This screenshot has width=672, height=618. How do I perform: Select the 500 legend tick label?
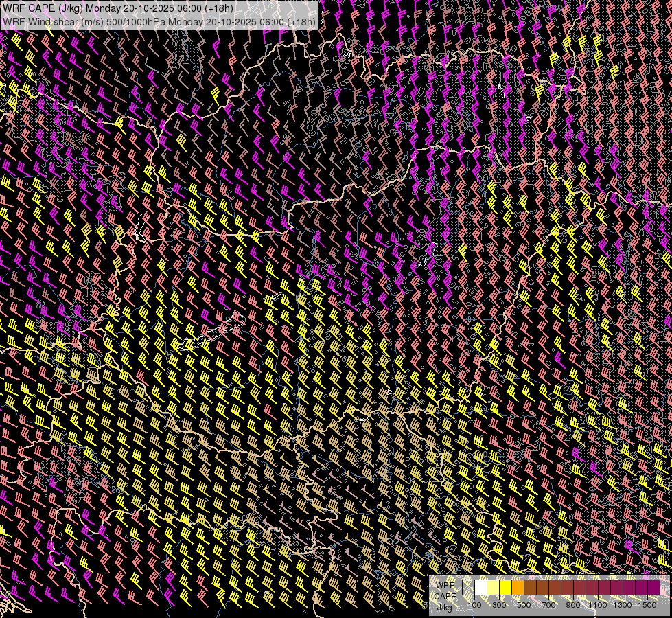point(524,605)
